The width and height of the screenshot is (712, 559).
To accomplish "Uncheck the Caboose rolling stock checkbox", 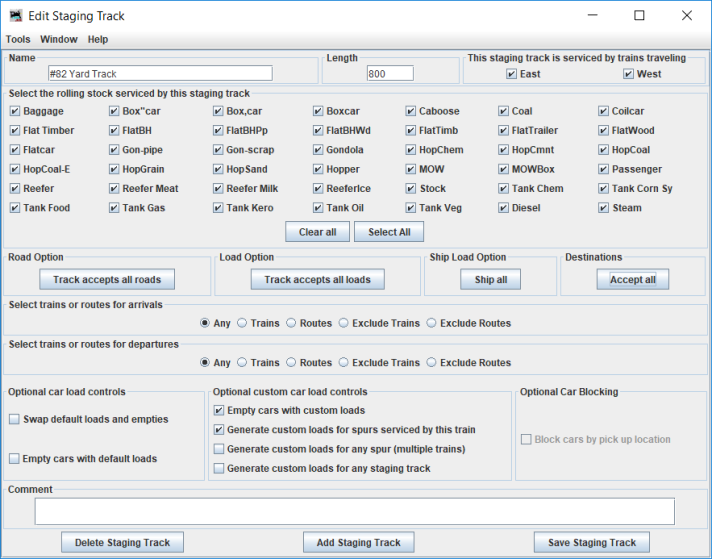I will [412, 111].
